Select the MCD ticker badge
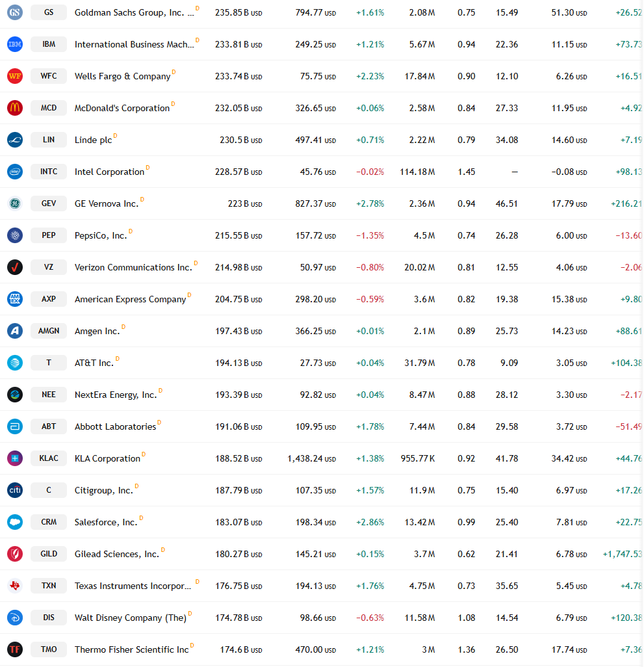 click(x=49, y=108)
